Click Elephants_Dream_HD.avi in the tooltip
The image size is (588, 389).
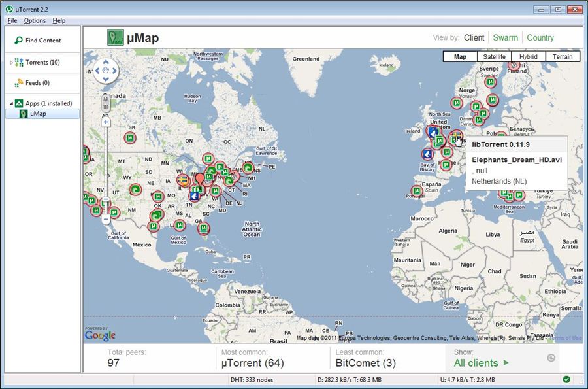click(517, 160)
